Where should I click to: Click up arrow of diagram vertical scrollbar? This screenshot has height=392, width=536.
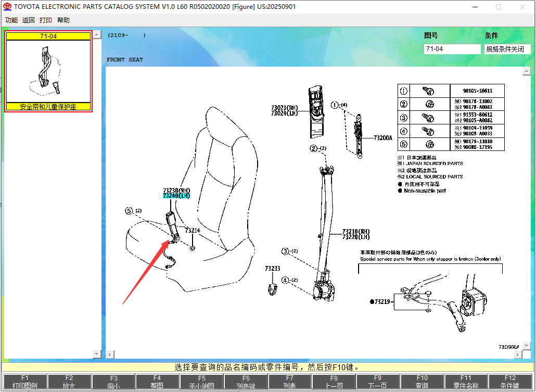coord(527,71)
